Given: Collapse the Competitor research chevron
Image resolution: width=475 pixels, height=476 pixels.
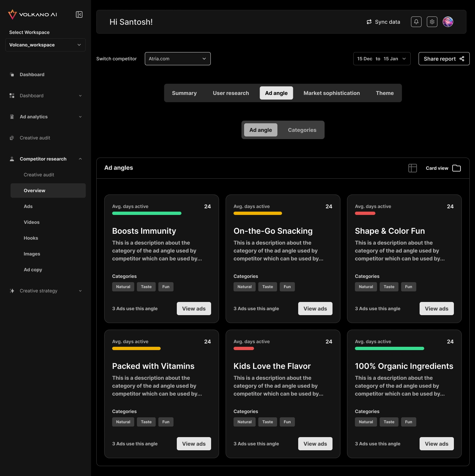Looking at the screenshot, I should [x=80, y=159].
